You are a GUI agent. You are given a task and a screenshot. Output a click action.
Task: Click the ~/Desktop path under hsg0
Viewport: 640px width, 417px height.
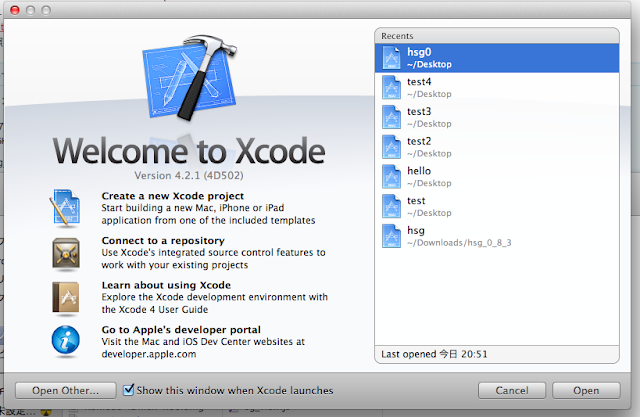click(x=429, y=64)
